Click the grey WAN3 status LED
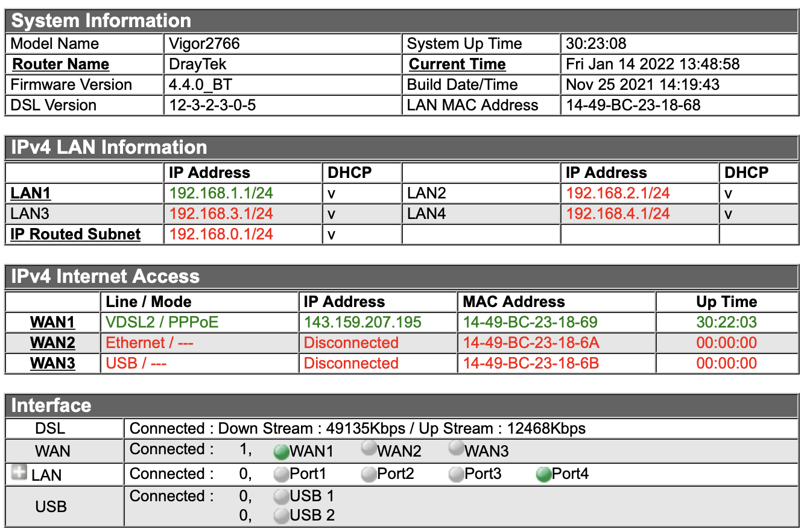 [x=455, y=449]
